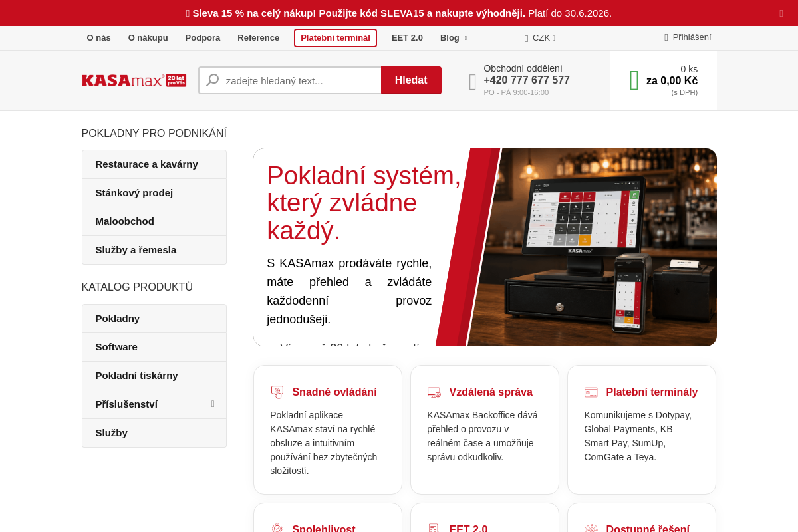The width and height of the screenshot is (798, 532).
Task: Open the EET 2.0 top menu item
Action: pos(407,38)
